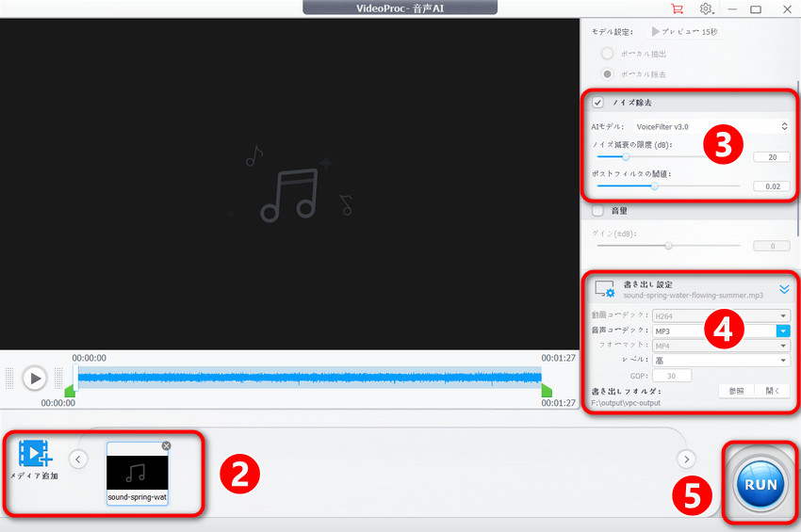The width and height of the screenshot is (801, 532).
Task: Open the audio codec MP3 dropdown
Action: [x=721, y=330]
